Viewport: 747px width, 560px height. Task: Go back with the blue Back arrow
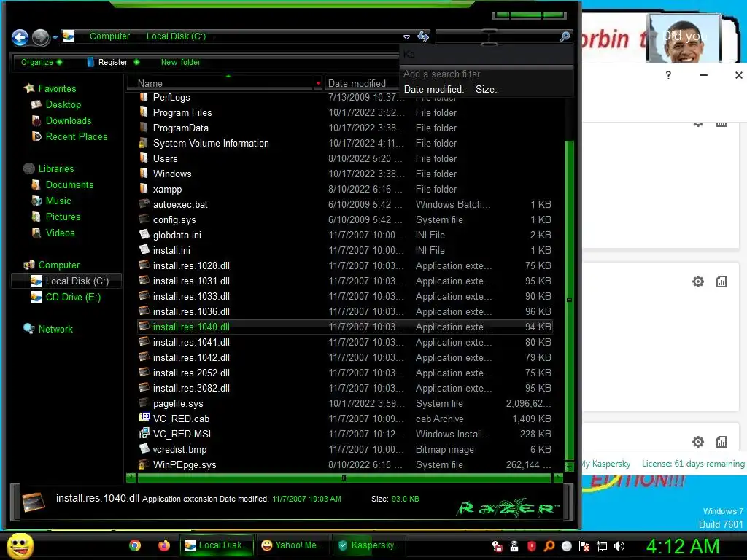(x=20, y=37)
